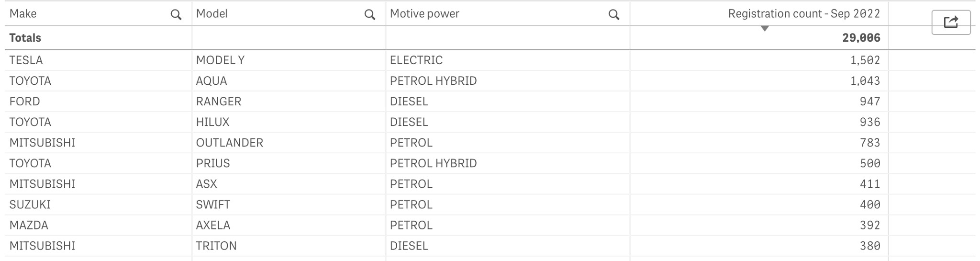Open search for the Motive power column

tap(614, 15)
